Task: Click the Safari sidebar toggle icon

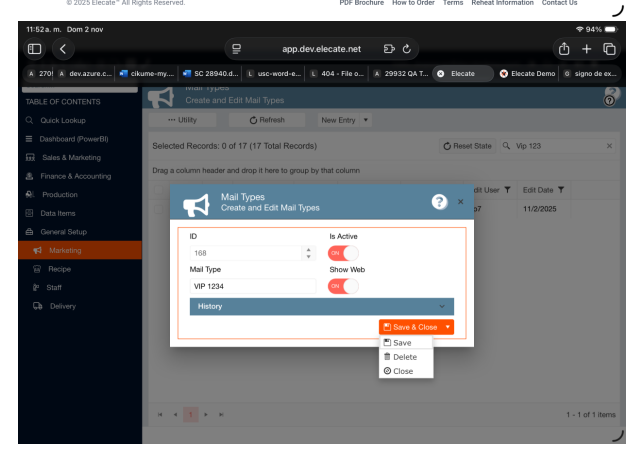Action: (x=34, y=48)
